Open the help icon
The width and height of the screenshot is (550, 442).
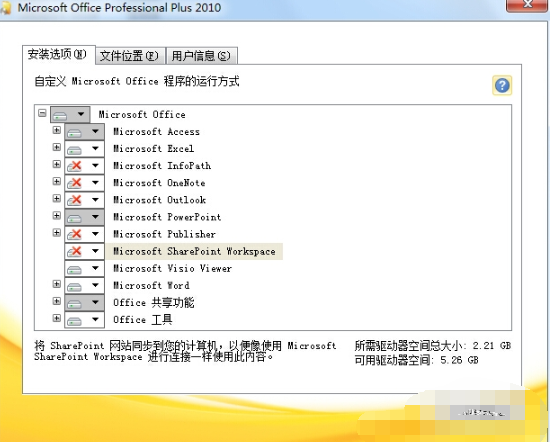pyautogui.click(x=502, y=85)
